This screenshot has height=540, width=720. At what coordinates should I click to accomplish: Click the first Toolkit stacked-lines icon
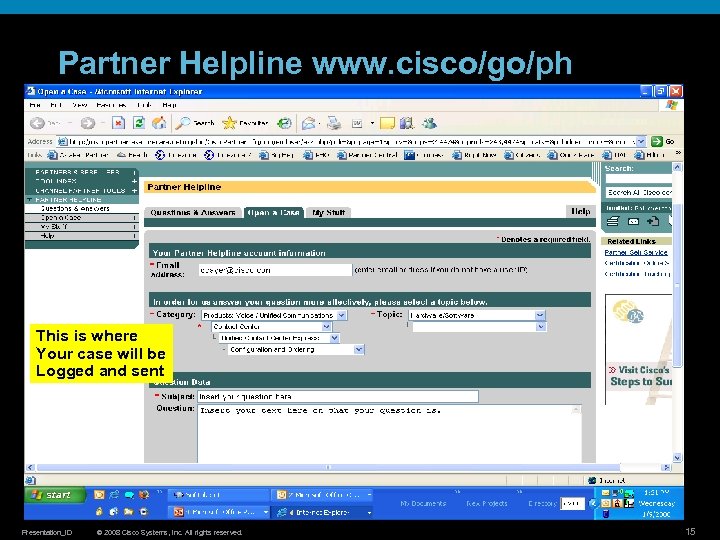tap(613, 221)
